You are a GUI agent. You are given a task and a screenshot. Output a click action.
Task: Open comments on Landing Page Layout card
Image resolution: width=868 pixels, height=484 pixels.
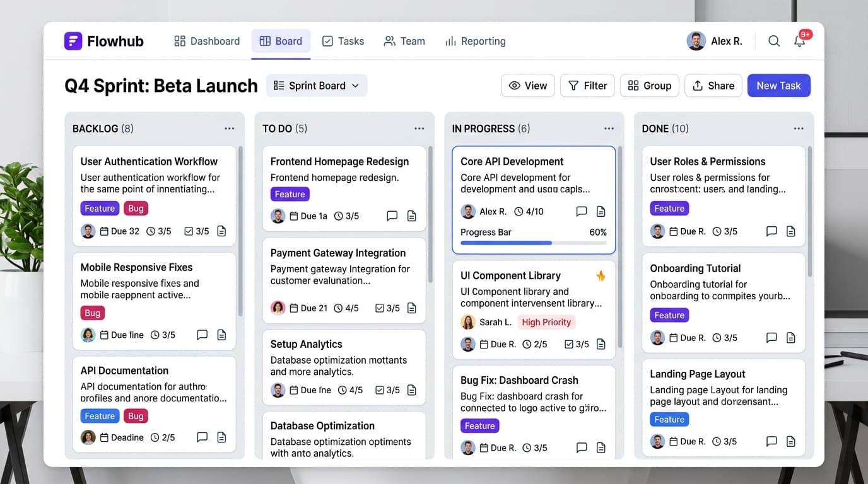coord(771,442)
